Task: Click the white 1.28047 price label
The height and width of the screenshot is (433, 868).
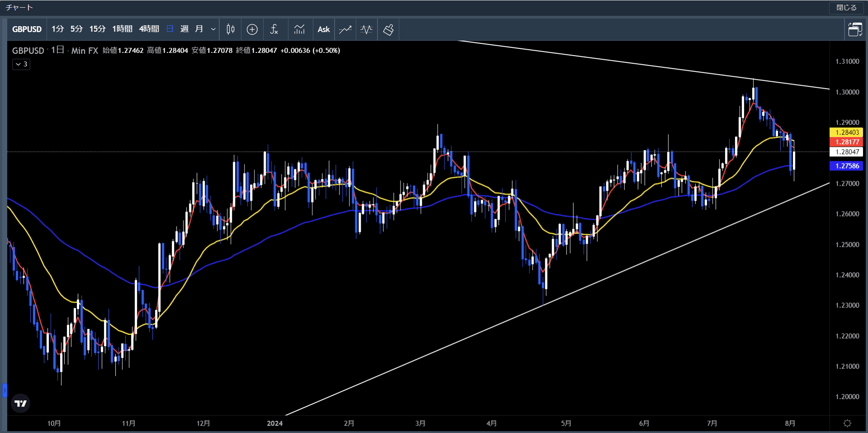Action: pos(847,152)
